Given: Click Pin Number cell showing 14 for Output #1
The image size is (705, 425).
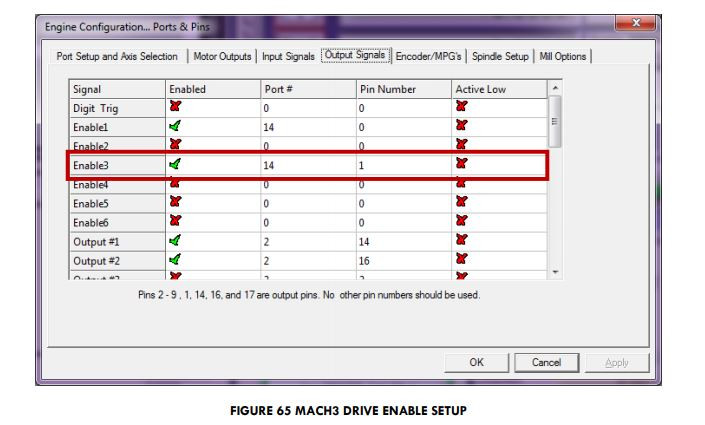Looking at the screenshot, I should pyautogui.click(x=403, y=242).
